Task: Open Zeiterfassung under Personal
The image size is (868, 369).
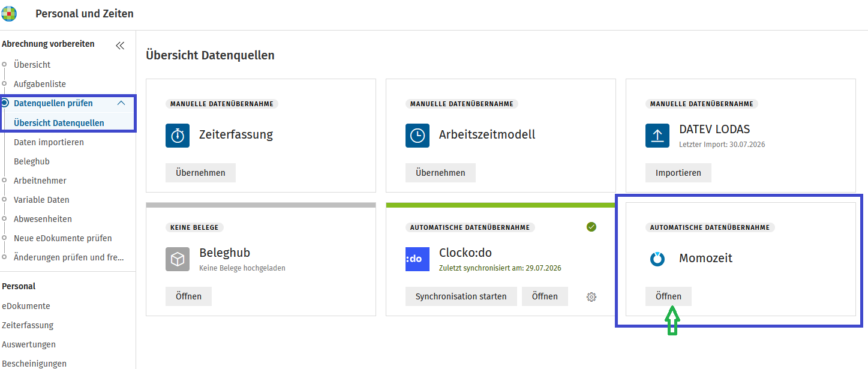Action: click(28, 325)
